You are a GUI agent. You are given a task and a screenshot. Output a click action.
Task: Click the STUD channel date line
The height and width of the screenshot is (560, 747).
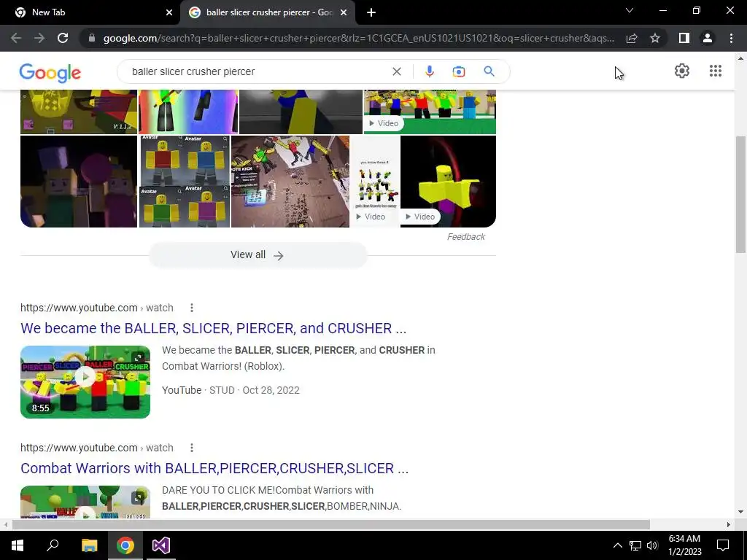231,390
